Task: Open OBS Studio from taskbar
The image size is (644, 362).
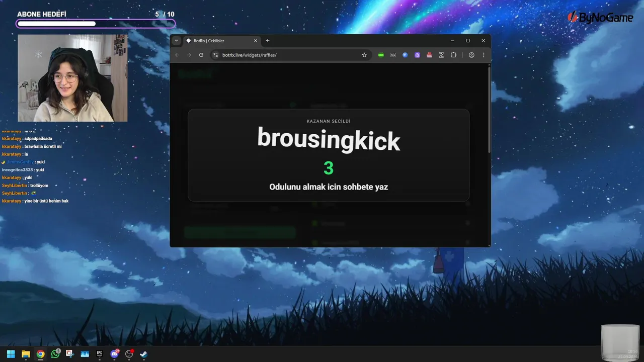Action: (129, 354)
